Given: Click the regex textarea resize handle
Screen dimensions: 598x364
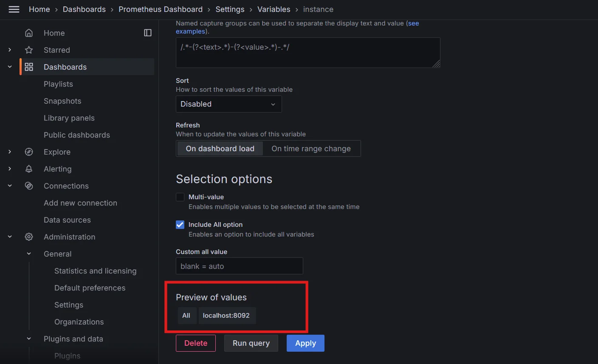Looking at the screenshot, I should (437, 64).
